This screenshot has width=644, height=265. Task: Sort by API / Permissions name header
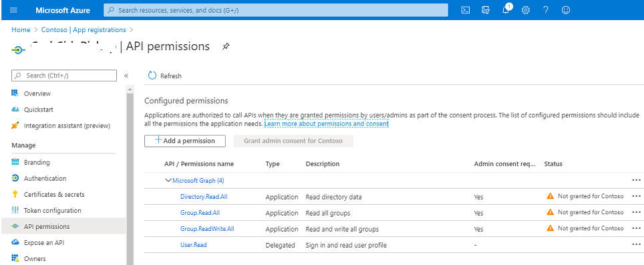199,164
